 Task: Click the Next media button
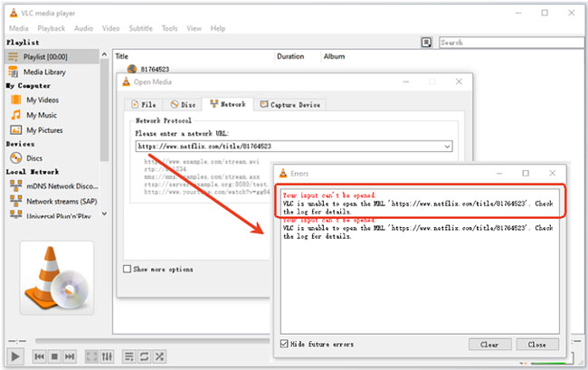click(x=70, y=356)
